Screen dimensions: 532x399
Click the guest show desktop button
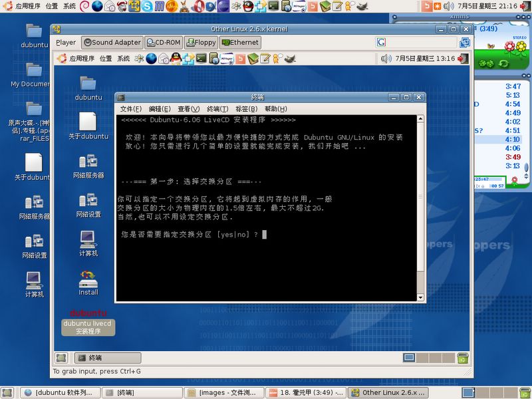[x=61, y=358]
